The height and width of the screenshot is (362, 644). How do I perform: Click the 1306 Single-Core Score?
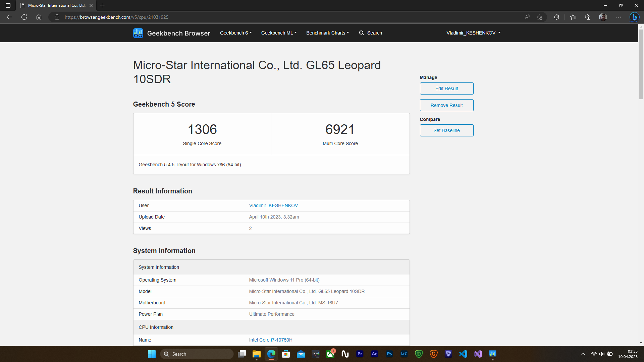[x=202, y=129]
